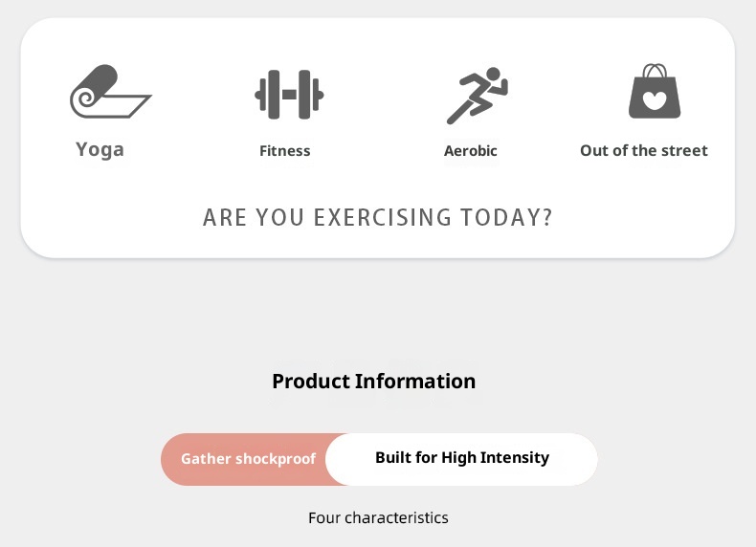The height and width of the screenshot is (547, 756).
Task: Click the Four characteristics caption
Action: 378,517
